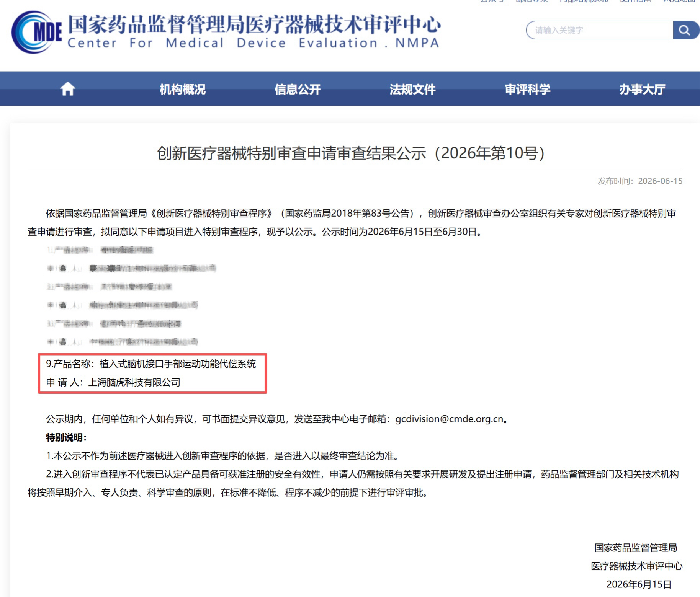The height and width of the screenshot is (597, 700).
Task: Click the magnifier search button
Action: [685, 30]
